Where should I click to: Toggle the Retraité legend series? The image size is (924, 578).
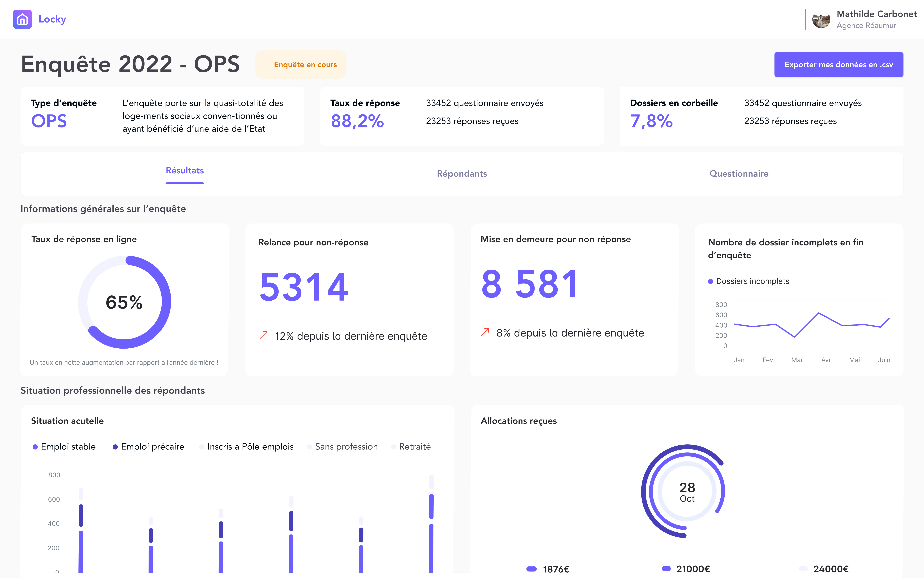tap(411, 447)
